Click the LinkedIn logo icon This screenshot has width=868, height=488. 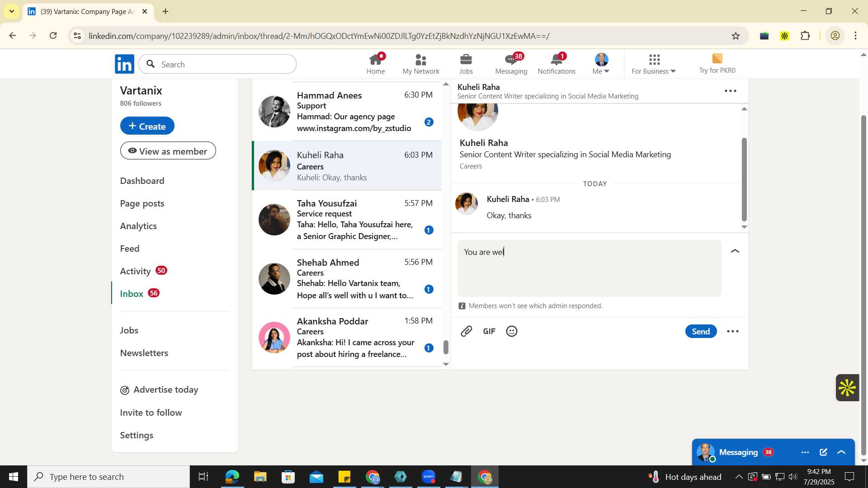click(x=124, y=64)
